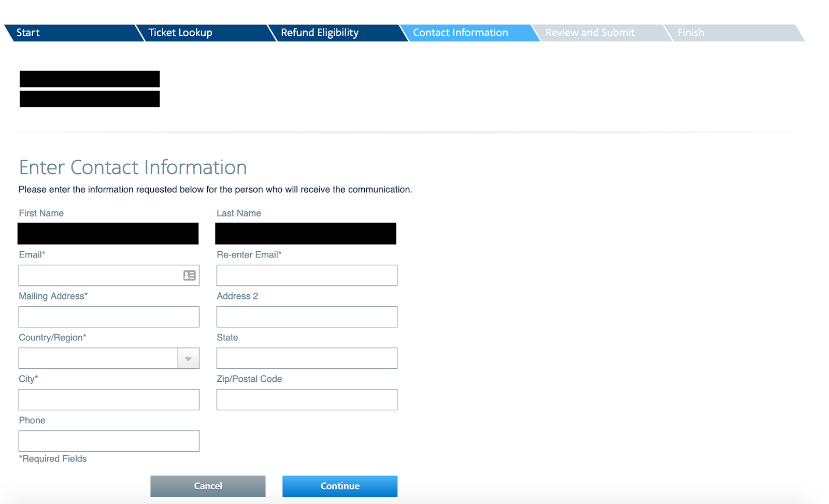Select the State input box
The width and height of the screenshot is (829, 504).
pos(306,358)
